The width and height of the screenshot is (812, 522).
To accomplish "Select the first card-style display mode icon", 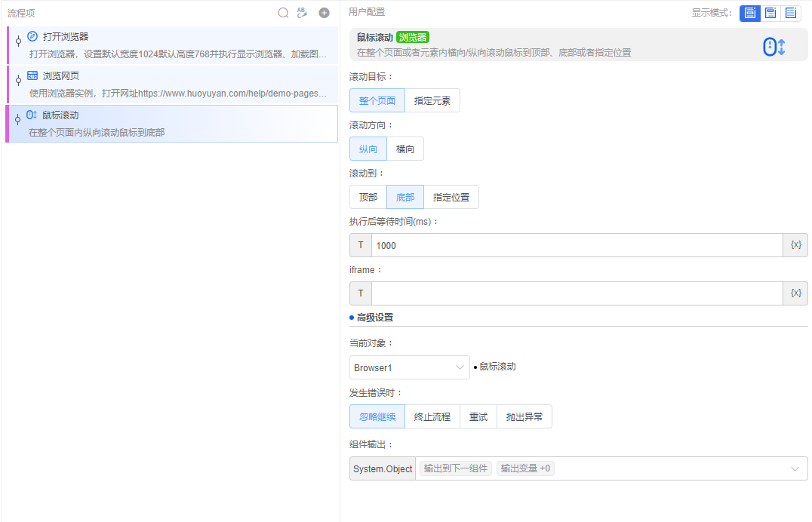I will [x=749, y=13].
